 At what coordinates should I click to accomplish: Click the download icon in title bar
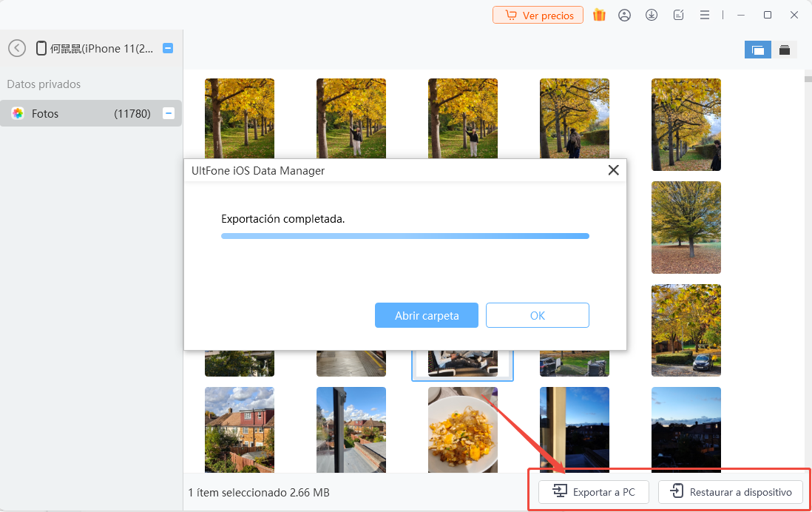[652, 15]
